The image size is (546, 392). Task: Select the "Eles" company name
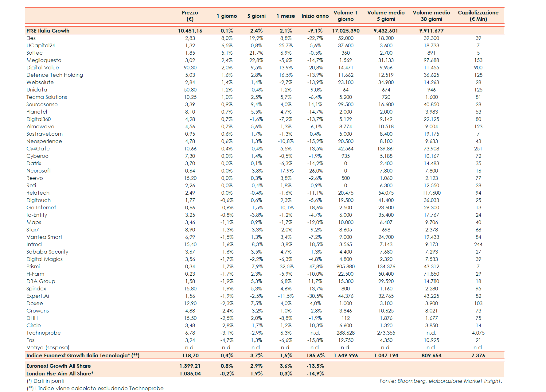coord(31,38)
